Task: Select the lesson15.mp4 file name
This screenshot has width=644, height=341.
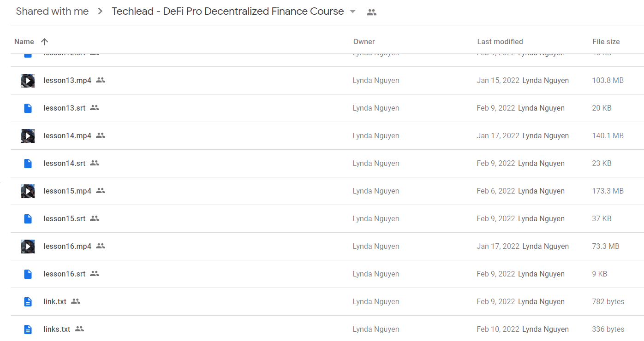Action: click(67, 191)
